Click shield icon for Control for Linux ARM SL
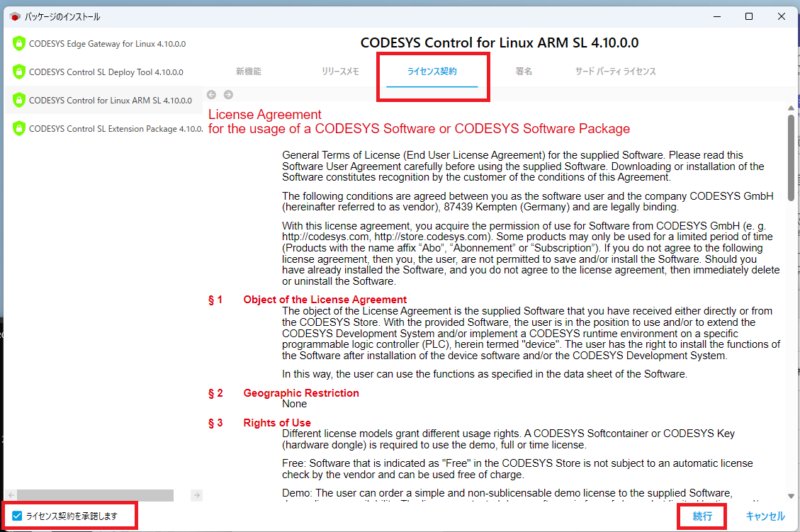The width and height of the screenshot is (800, 532). [x=18, y=100]
